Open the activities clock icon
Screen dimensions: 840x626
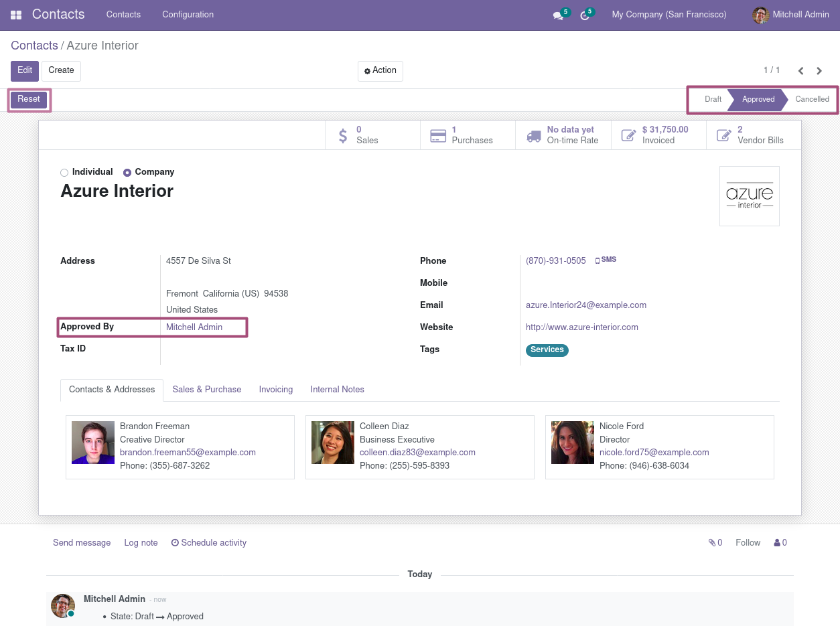coord(584,15)
